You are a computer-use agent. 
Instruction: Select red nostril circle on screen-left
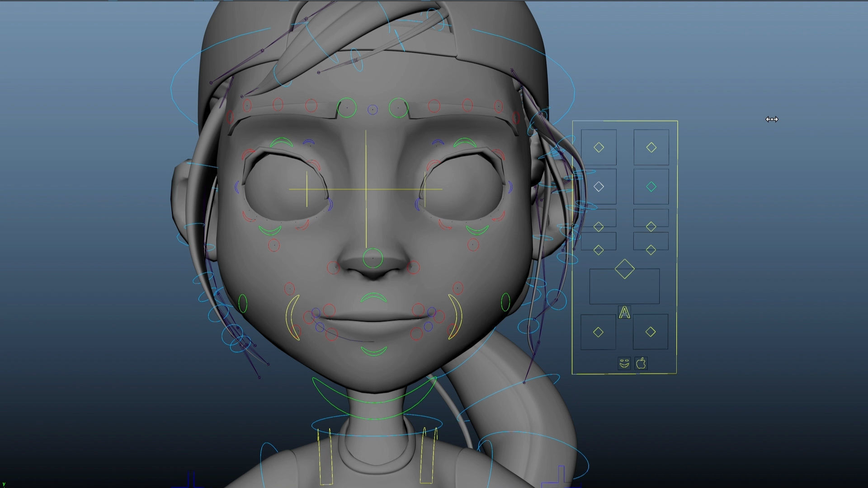coord(333,267)
